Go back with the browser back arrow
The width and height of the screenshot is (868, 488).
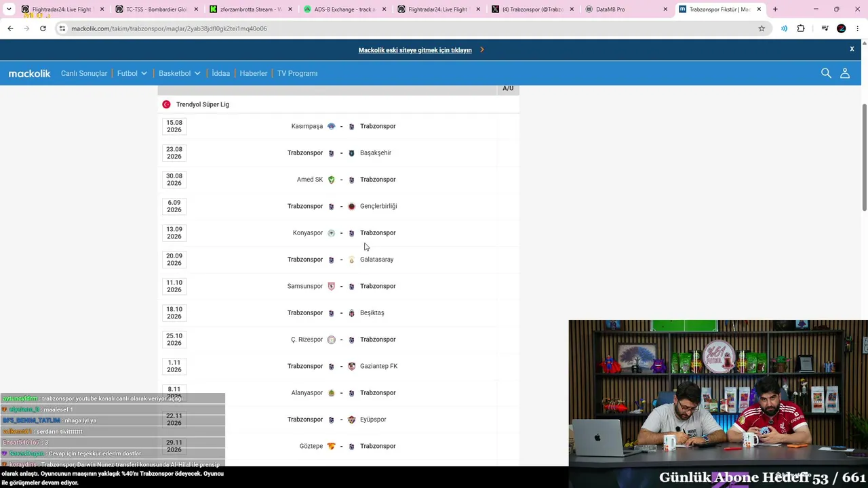[10, 28]
